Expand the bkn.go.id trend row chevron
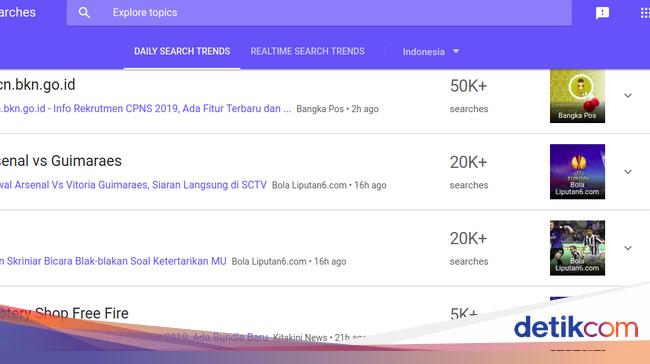Screen dimensions: 650x364 (x=628, y=96)
